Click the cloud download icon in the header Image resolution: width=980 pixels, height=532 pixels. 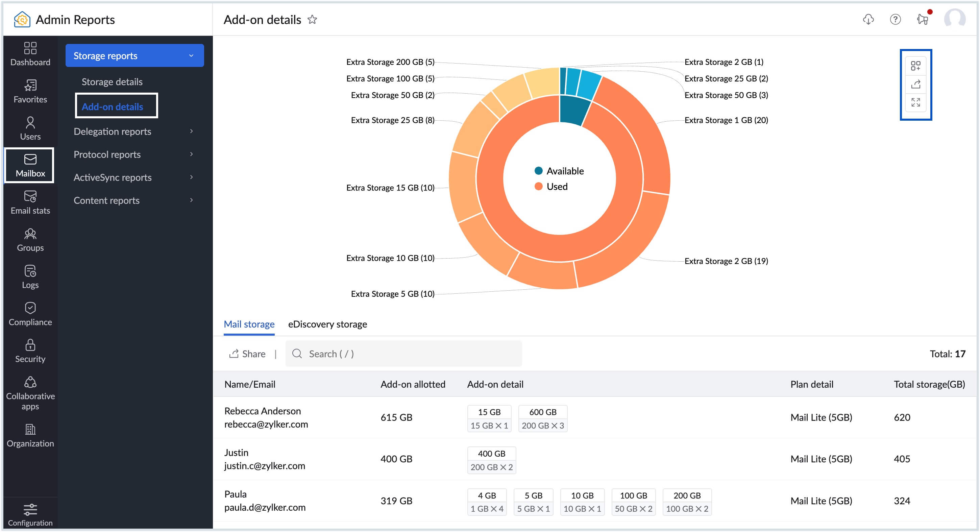click(x=868, y=19)
